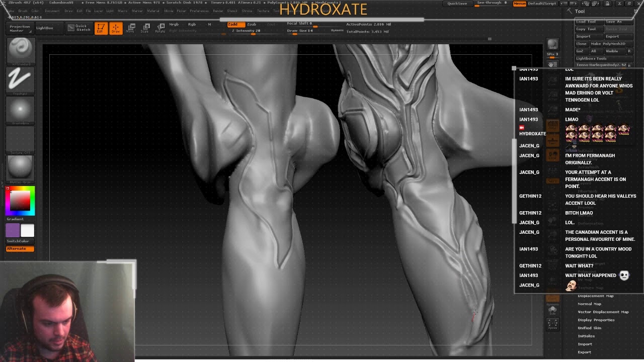The image size is (644, 362).
Task: Expand the Initialize subpalette
Action: point(586,336)
